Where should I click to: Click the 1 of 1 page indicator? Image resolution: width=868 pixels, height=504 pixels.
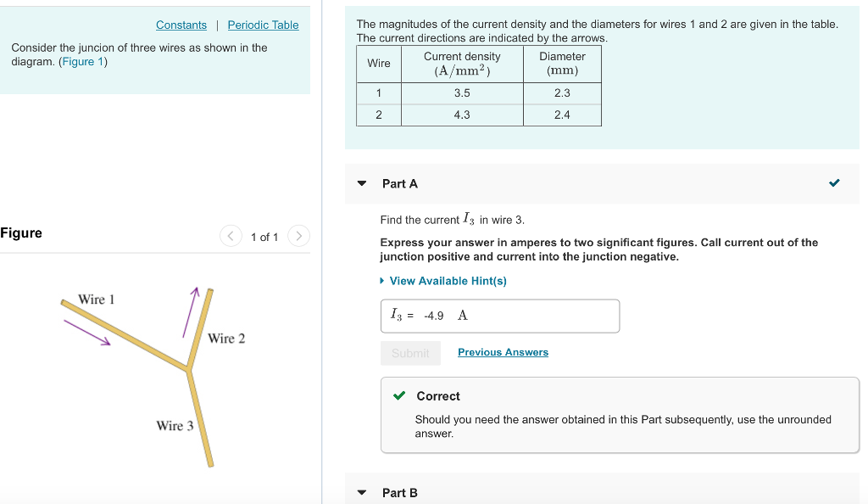click(264, 237)
